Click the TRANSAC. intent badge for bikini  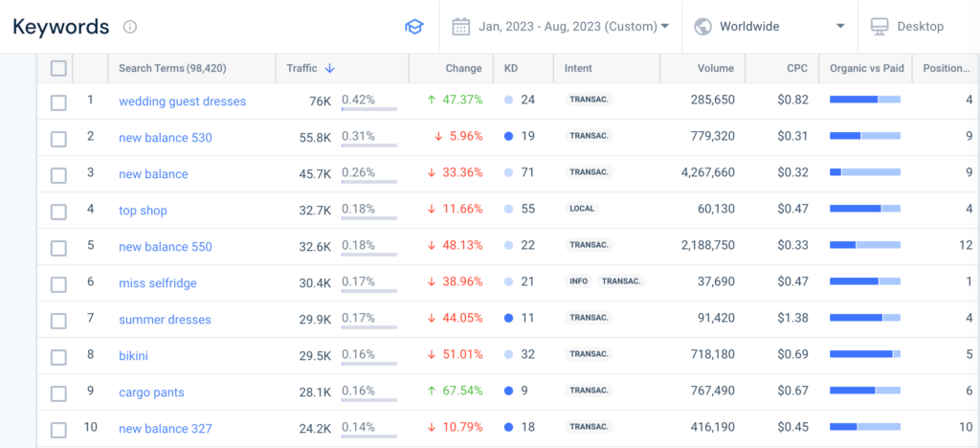[x=589, y=356]
